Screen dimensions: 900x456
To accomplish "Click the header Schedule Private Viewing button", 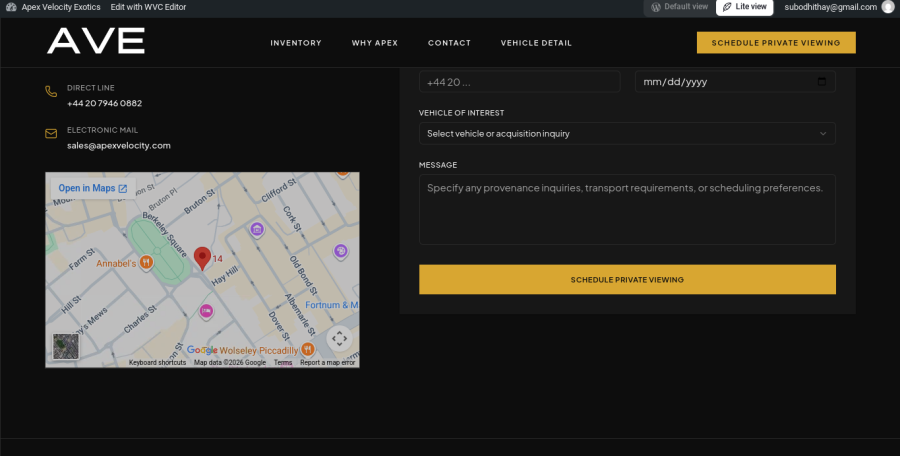I will [776, 42].
